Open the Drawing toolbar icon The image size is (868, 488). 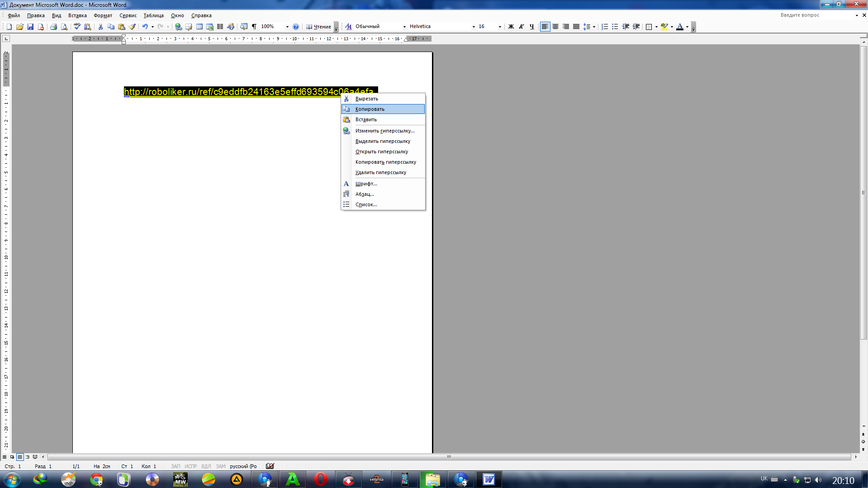tap(231, 27)
